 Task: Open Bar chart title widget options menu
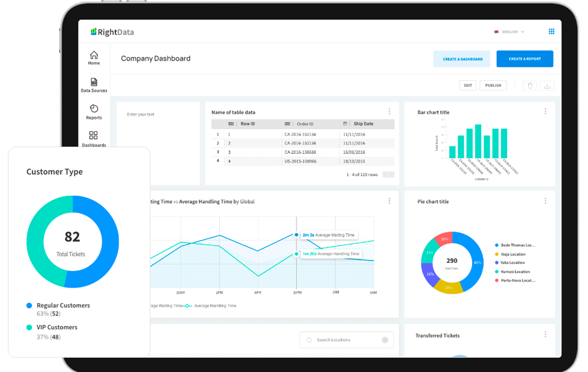tap(545, 112)
